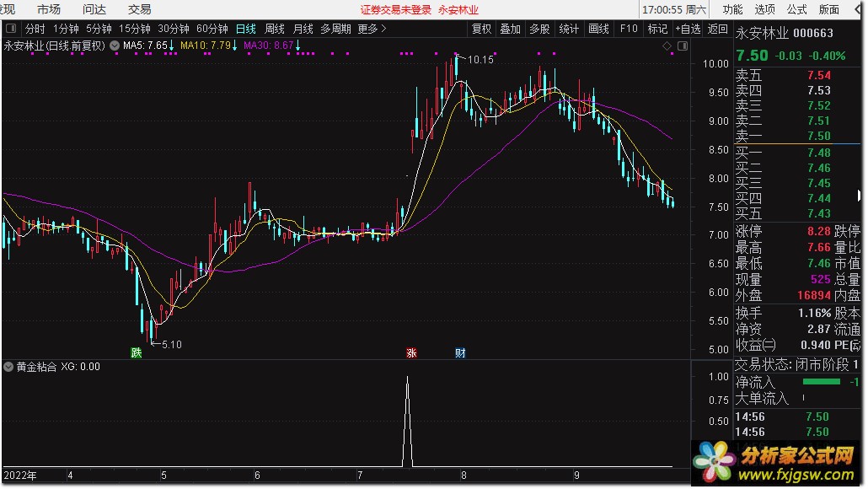Image resolution: width=868 pixels, height=489 pixels.
Task: Switch to 5分钟 period
Action: click(x=99, y=29)
